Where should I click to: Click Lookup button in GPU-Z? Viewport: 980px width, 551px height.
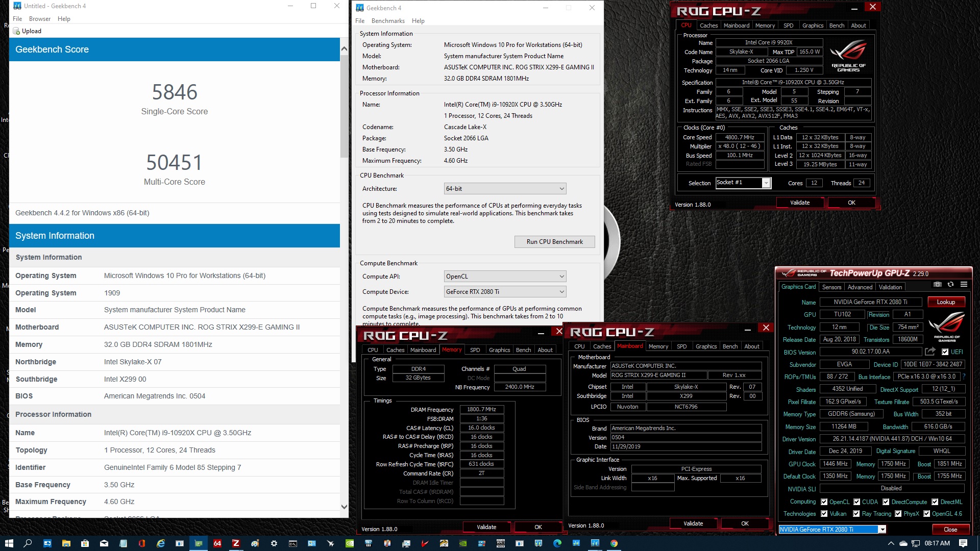[946, 302]
